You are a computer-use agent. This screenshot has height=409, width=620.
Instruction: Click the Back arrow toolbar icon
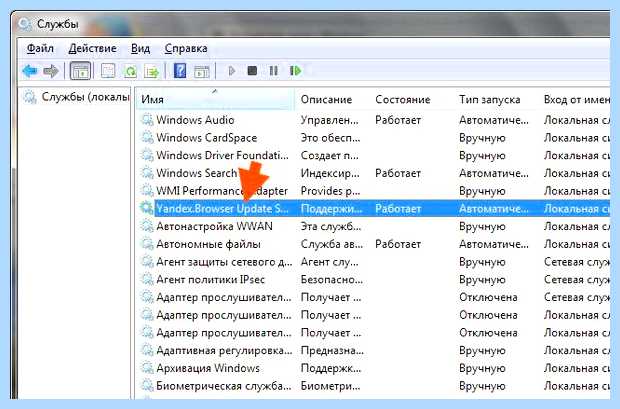pos(30,71)
